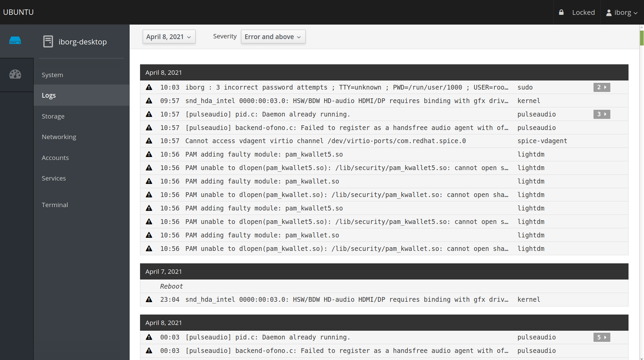Open the Error and above severity dropdown
Image resolution: width=644 pixels, height=360 pixels.
coord(273,36)
